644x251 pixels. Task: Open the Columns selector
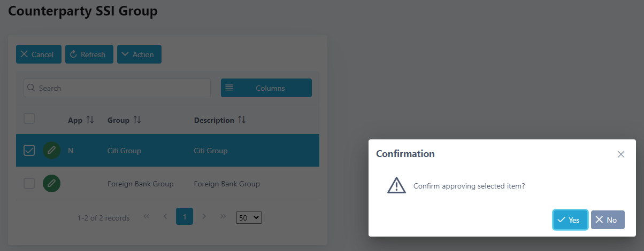pos(266,88)
